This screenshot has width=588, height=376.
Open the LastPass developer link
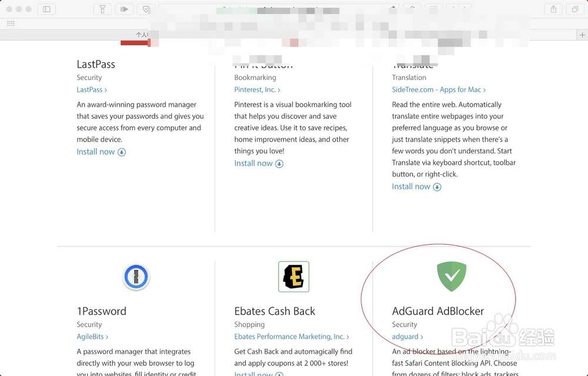pyautogui.click(x=92, y=89)
